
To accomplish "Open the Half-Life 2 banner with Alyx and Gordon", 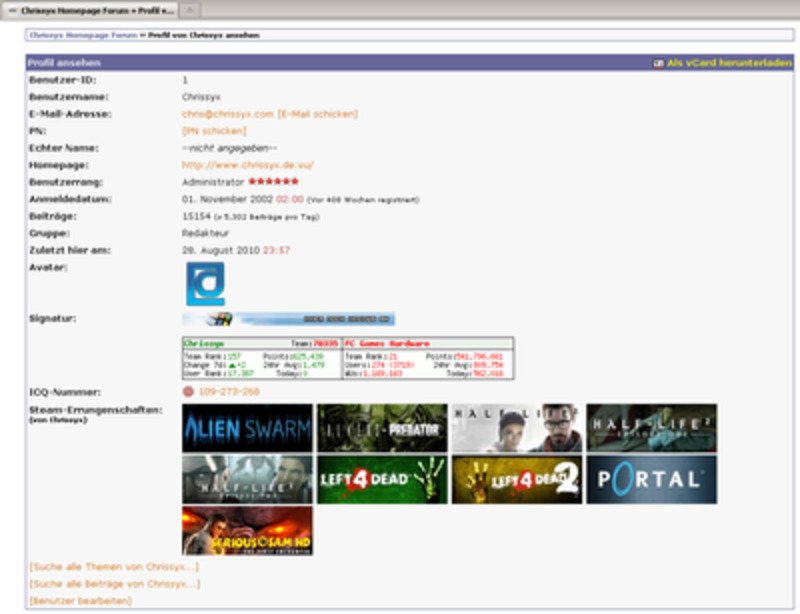I will pos(517,428).
